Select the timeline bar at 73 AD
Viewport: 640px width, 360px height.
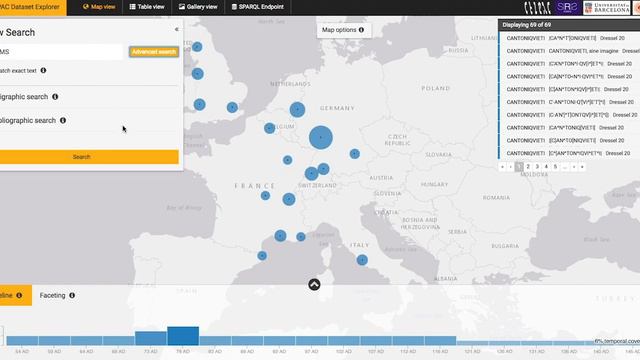coord(151,338)
